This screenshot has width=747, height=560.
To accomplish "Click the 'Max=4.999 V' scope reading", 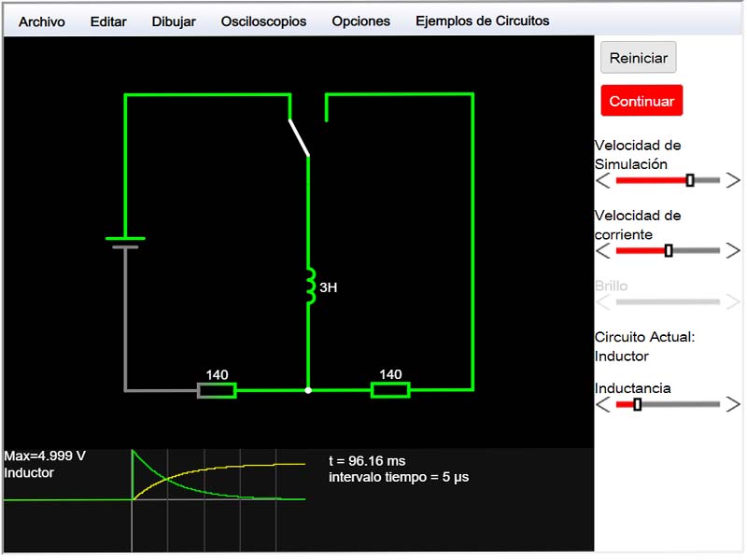I will 45,456.
